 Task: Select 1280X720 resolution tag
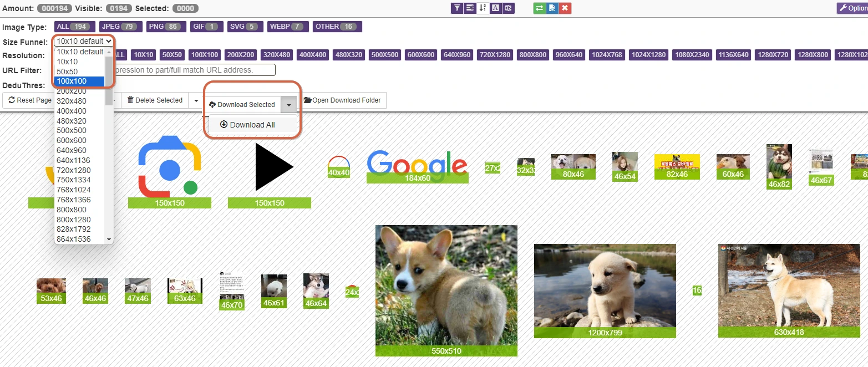(773, 55)
